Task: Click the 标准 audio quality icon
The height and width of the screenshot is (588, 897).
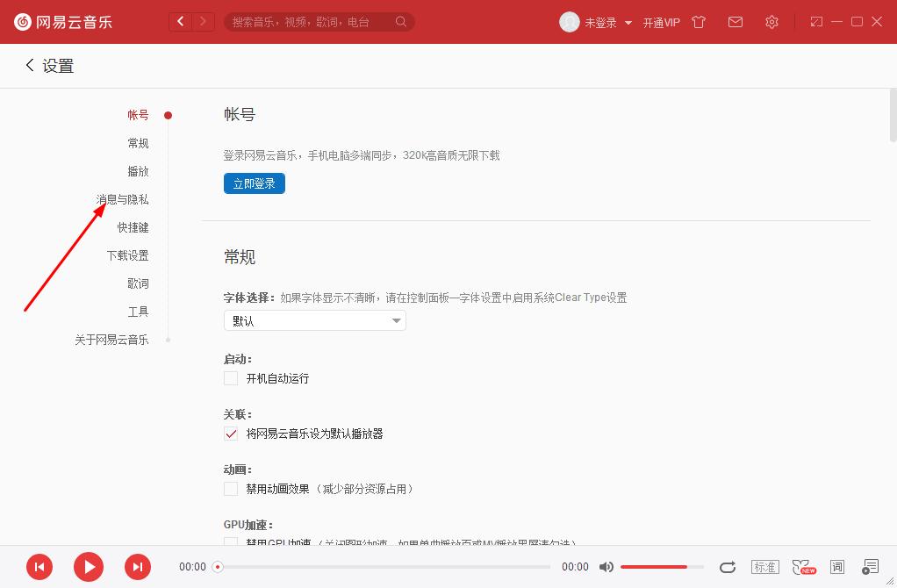Action: (764, 567)
